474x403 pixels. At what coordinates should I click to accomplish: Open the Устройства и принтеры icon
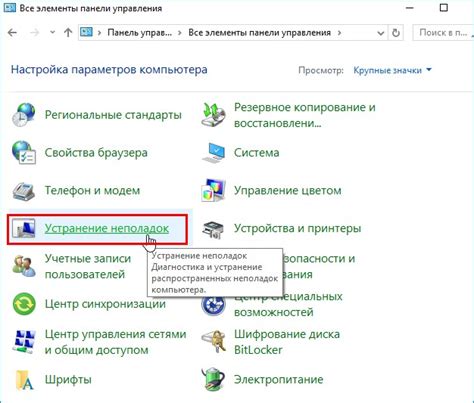213,229
